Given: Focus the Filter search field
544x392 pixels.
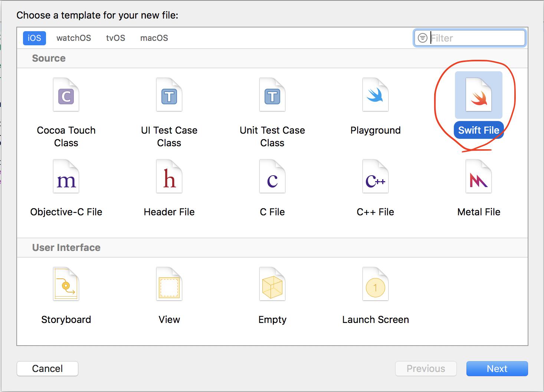Looking at the screenshot, I should click(476, 38).
